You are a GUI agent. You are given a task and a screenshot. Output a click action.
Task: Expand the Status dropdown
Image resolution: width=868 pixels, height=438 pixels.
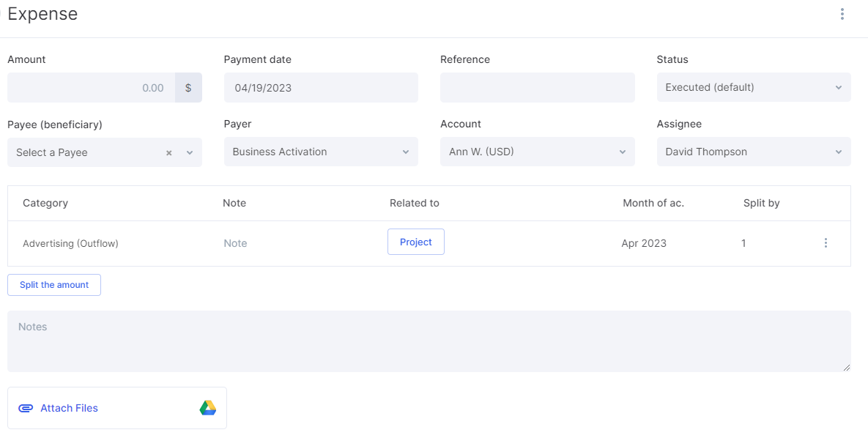pyautogui.click(x=753, y=87)
